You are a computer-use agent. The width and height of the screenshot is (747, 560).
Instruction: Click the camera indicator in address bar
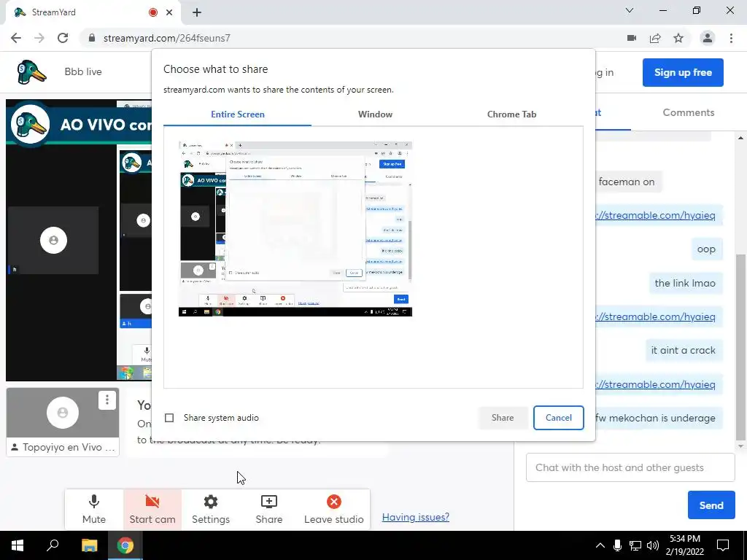coord(632,38)
